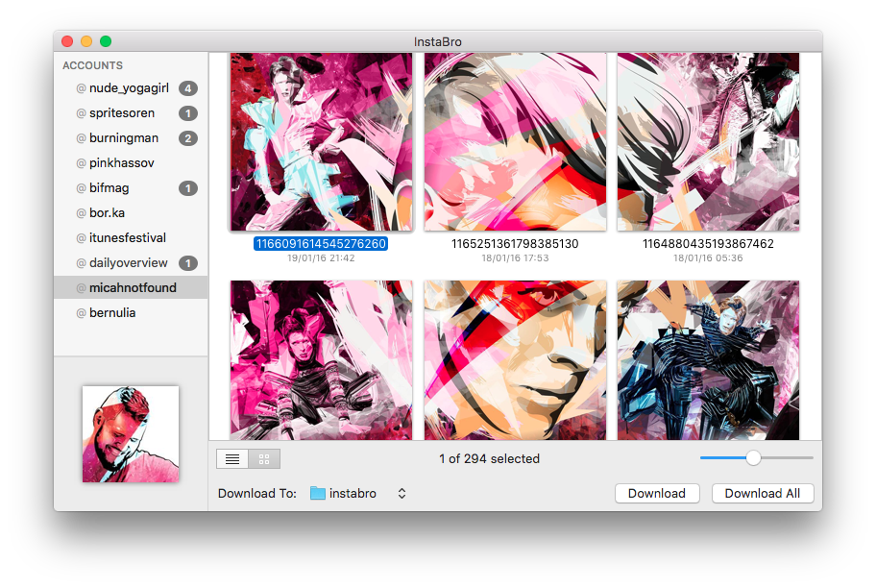Image resolution: width=876 pixels, height=588 pixels.
Task: Click the '1 of 294 selected' status text
Action: coord(490,459)
